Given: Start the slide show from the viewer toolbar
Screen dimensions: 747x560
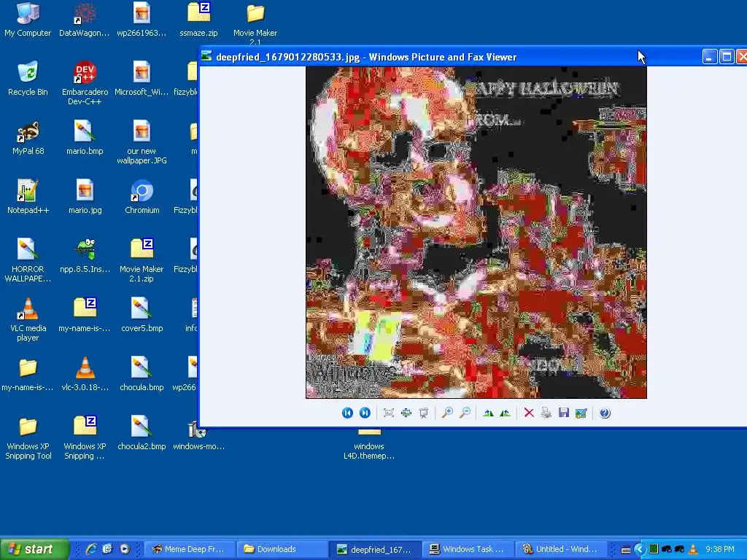Looking at the screenshot, I should point(424,413).
